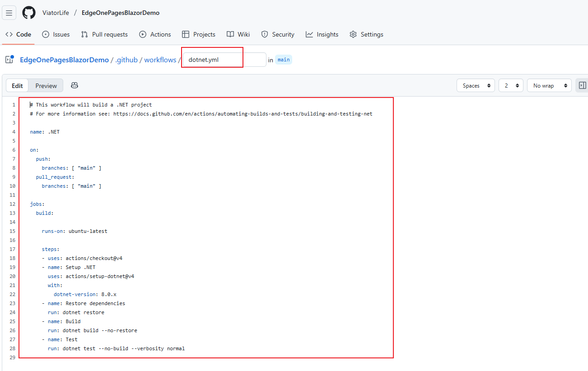Click 'jobs:' on line 12
This screenshot has height=371, width=588.
point(37,204)
